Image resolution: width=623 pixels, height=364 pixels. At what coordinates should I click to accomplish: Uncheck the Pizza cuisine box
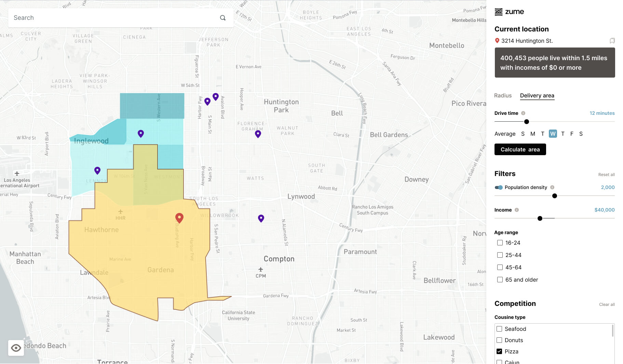click(499, 351)
